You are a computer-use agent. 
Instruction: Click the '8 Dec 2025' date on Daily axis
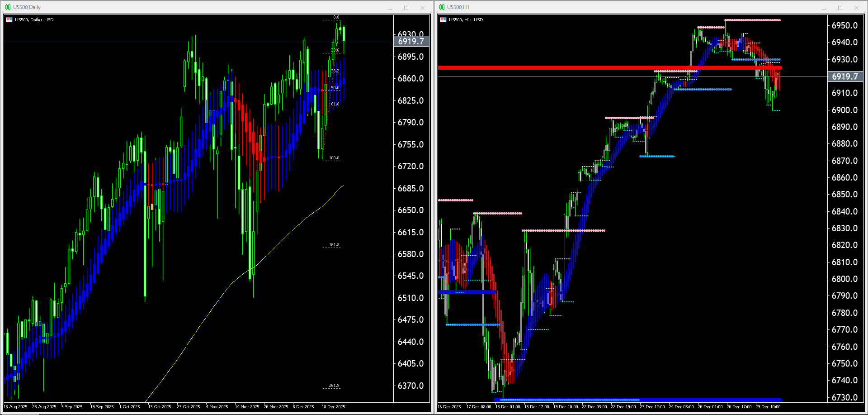(x=303, y=407)
